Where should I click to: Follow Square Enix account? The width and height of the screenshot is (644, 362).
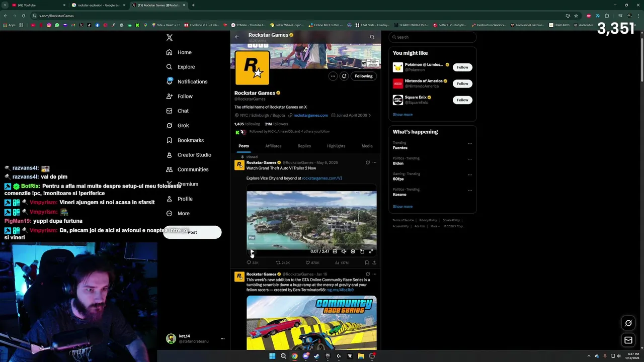click(462, 100)
